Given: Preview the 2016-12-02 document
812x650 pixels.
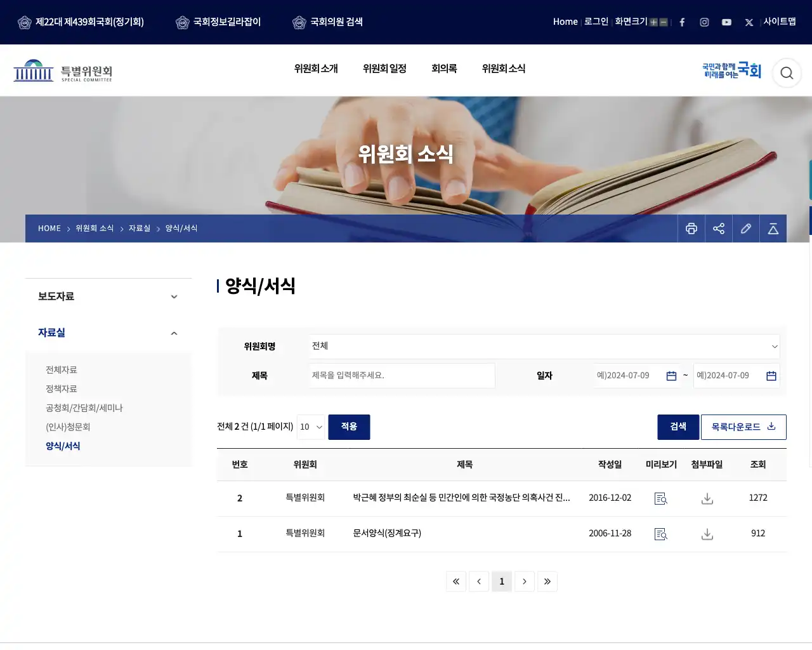Looking at the screenshot, I should (661, 498).
